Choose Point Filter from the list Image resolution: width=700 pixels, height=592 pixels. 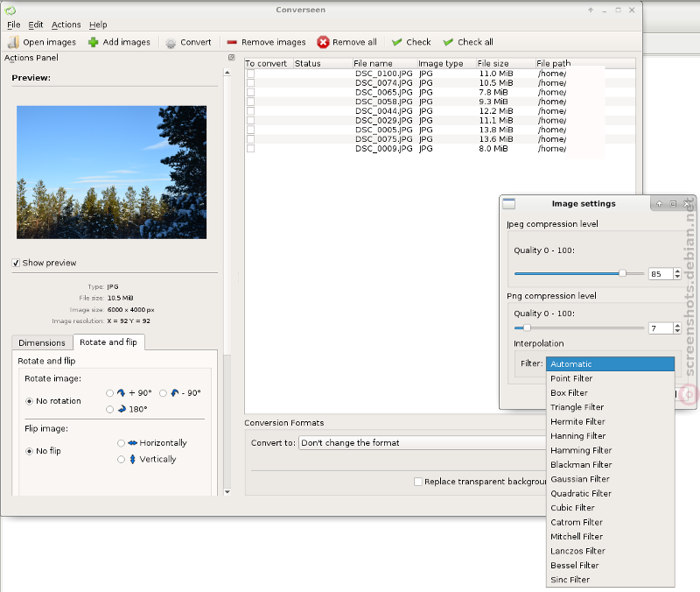610,378
